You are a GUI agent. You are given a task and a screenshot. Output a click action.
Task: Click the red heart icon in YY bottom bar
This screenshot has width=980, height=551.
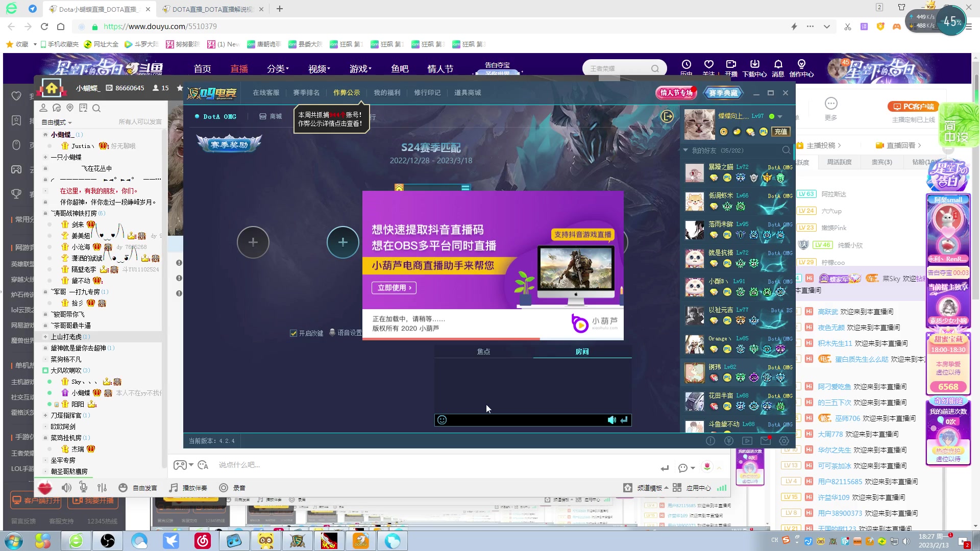(x=45, y=488)
